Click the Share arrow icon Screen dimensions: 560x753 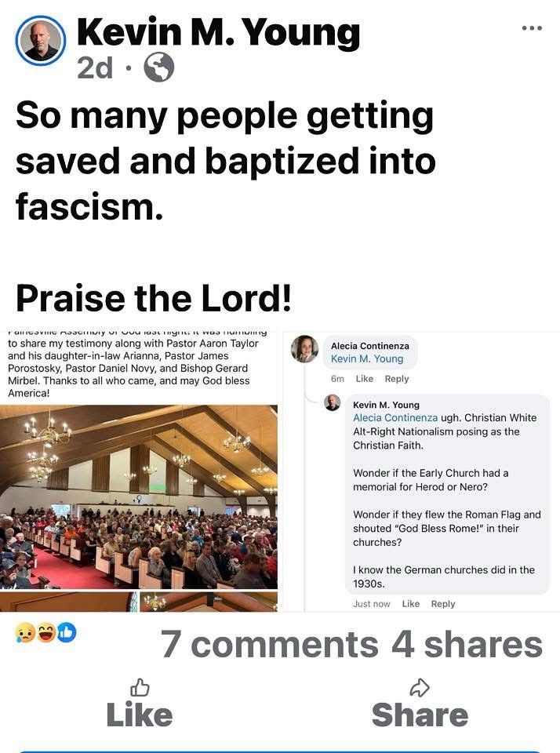420,688
